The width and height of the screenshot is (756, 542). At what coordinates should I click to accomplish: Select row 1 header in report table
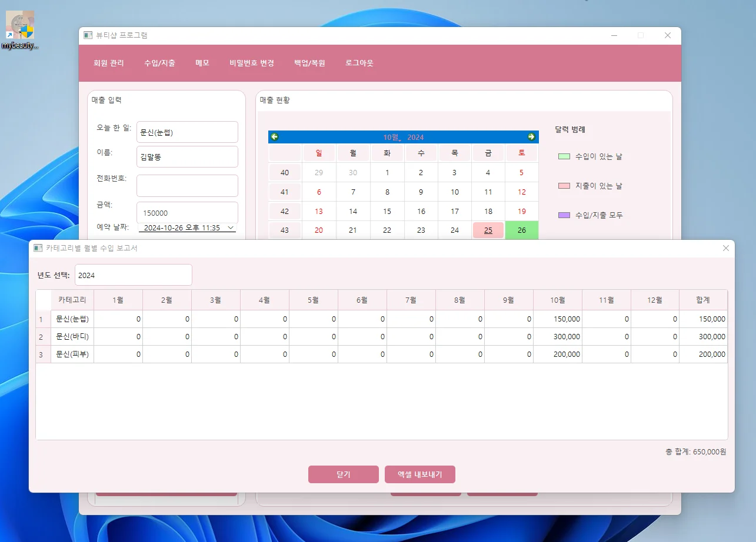click(x=44, y=319)
